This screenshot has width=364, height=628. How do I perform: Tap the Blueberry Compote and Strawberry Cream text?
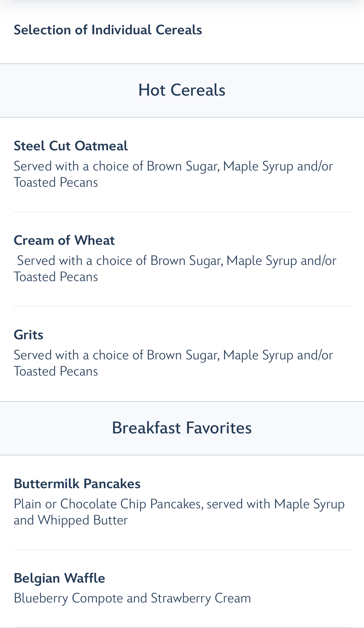(x=132, y=598)
